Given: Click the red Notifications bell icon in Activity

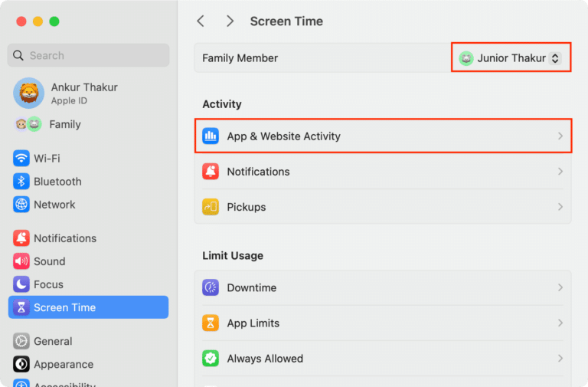Looking at the screenshot, I should point(211,172).
